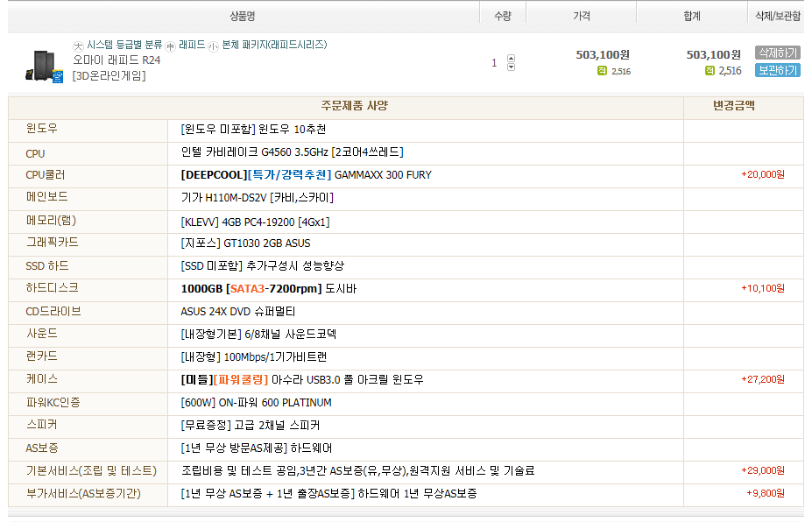Click the 주문제품 사양 table header

tap(355, 106)
